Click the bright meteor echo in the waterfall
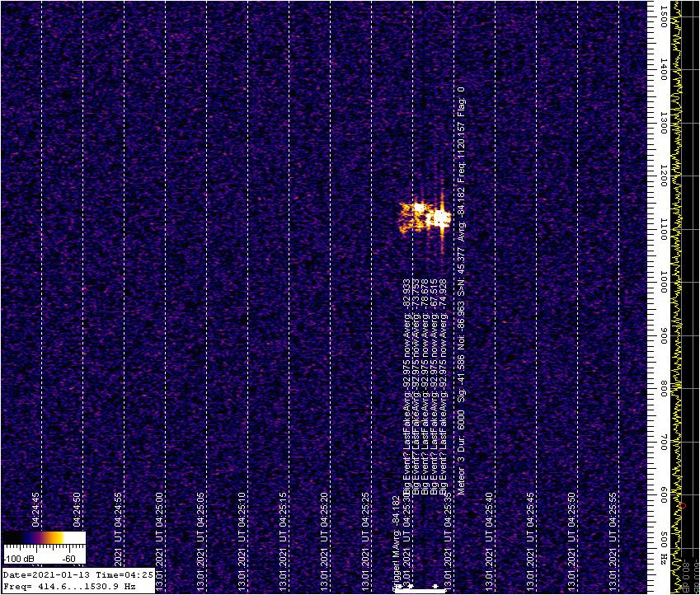700x595 pixels. [425, 218]
